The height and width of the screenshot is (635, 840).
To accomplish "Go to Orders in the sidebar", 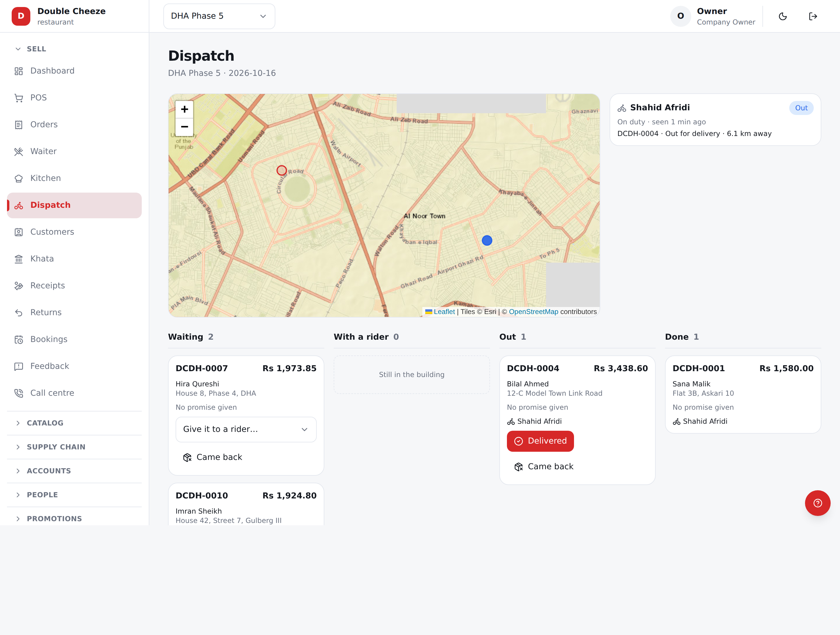I will pyautogui.click(x=74, y=124).
